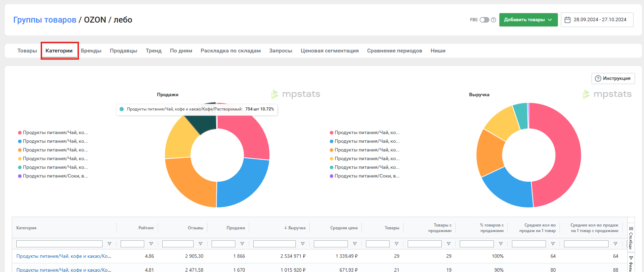The image size is (644, 272).
Task: Open the Средняя цена filter funnel icon
Action: [355, 244]
